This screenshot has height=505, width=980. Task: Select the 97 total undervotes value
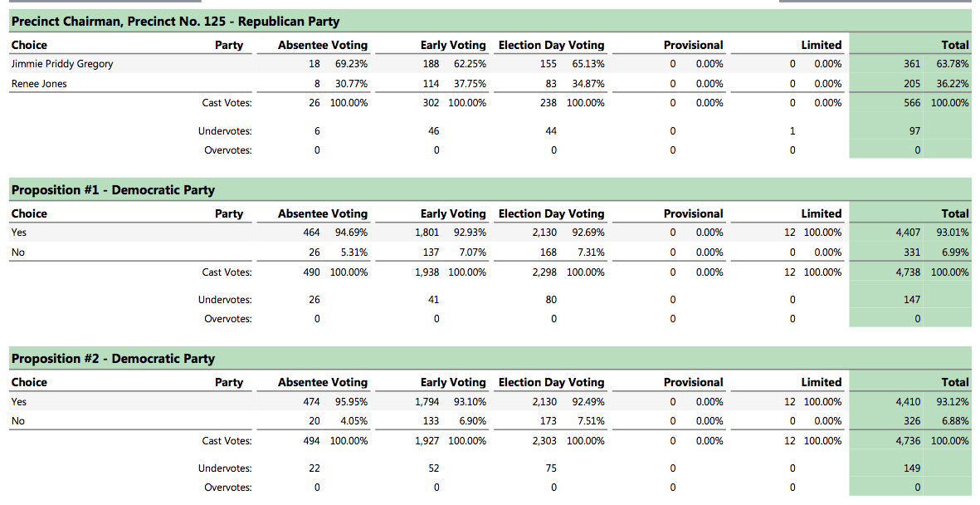pyautogui.click(x=914, y=131)
